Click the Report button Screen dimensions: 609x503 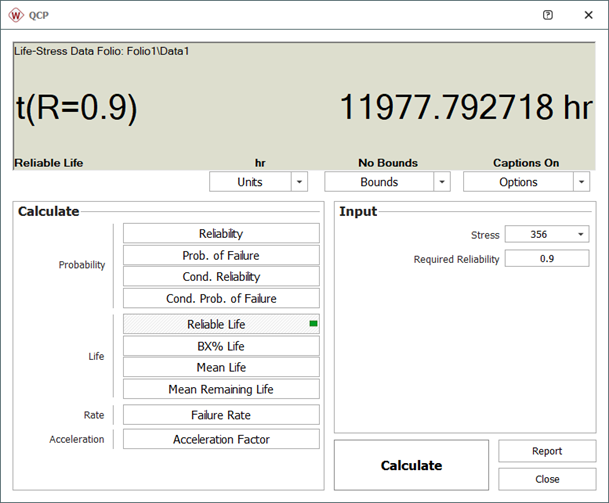(x=546, y=451)
